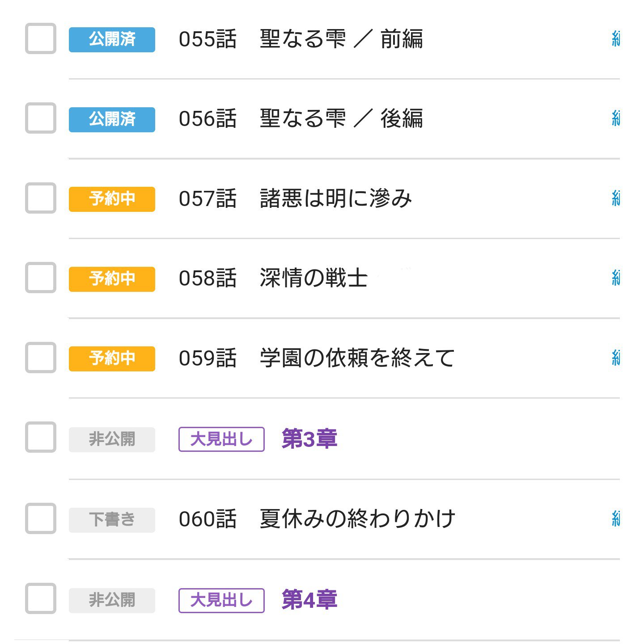Click the edit link on 059話 row
This screenshot has width=644, height=644.
tap(615, 358)
